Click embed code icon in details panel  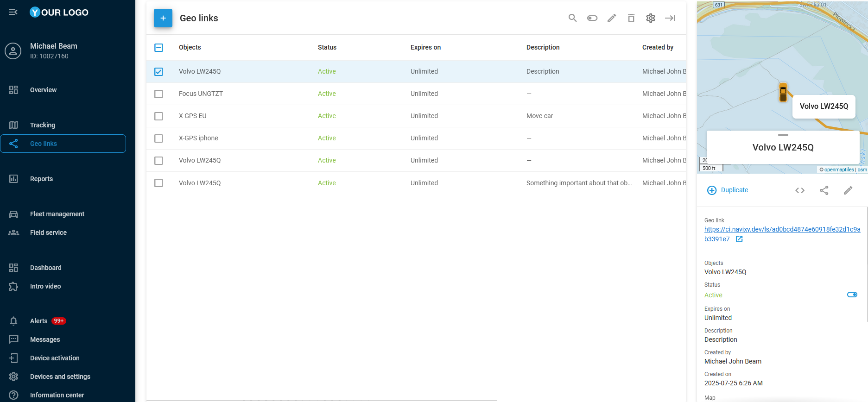point(800,190)
